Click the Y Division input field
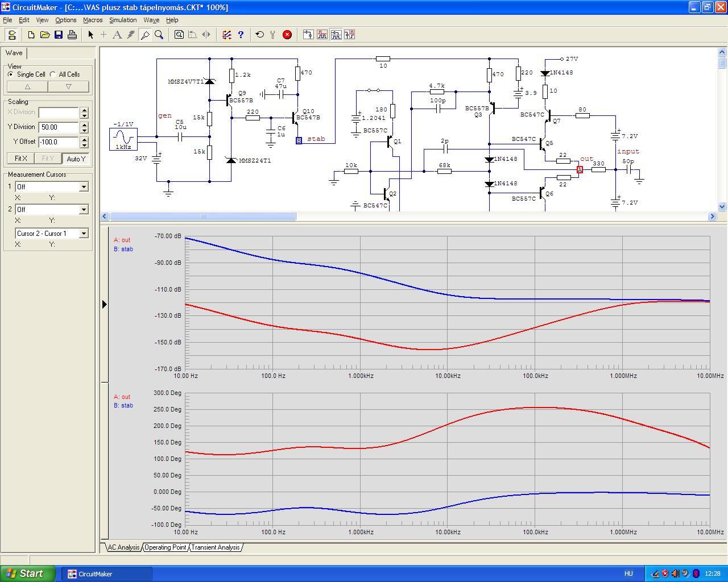The image size is (728, 582). pyautogui.click(x=59, y=127)
